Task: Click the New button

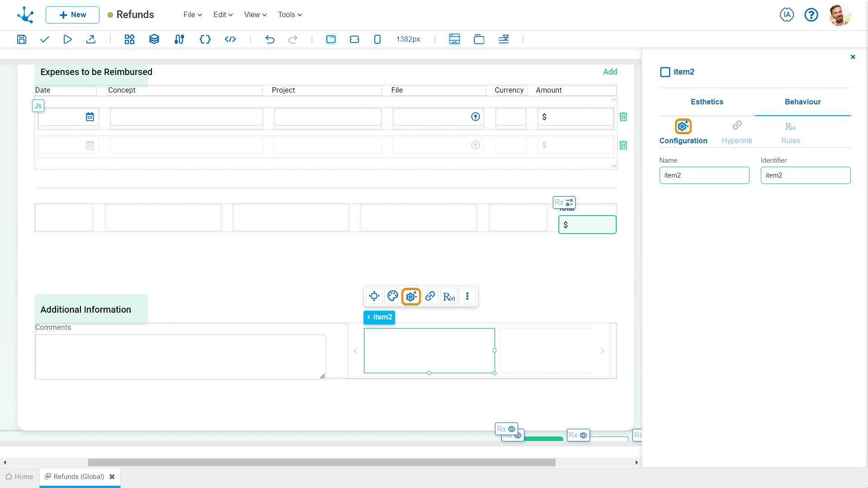Action: pyautogui.click(x=72, y=14)
